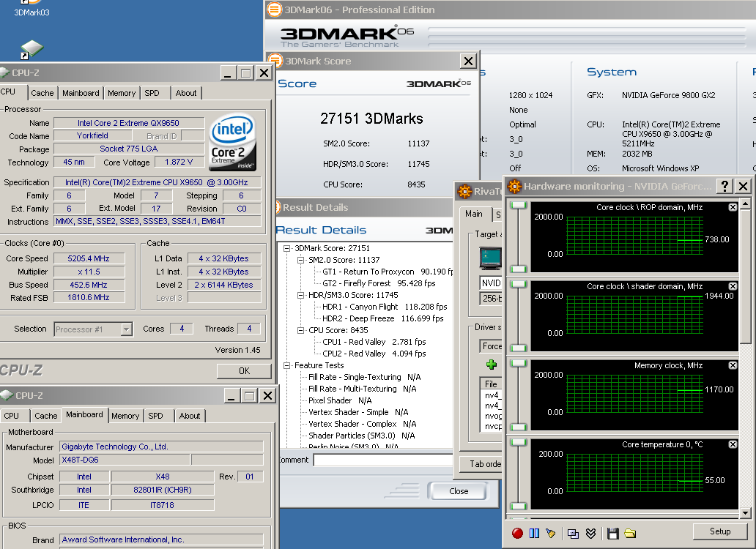Click the Tab order button in RivaTuner
The width and height of the screenshot is (756, 549).
click(x=481, y=464)
